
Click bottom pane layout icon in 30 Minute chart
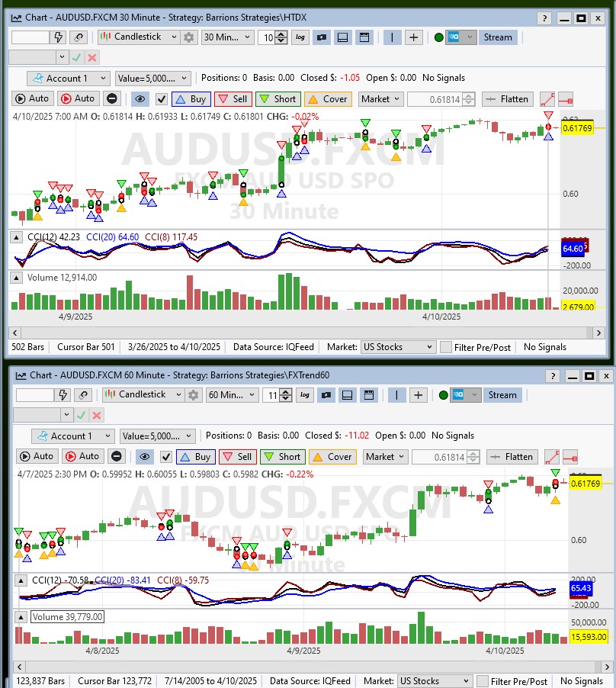point(343,37)
